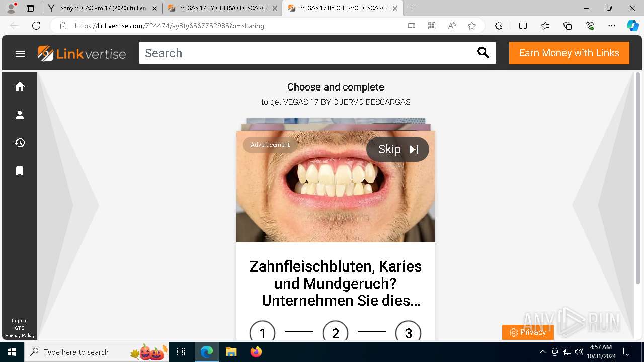The height and width of the screenshot is (362, 644).
Task: Open a new browser tab
Action: click(x=412, y=8)
